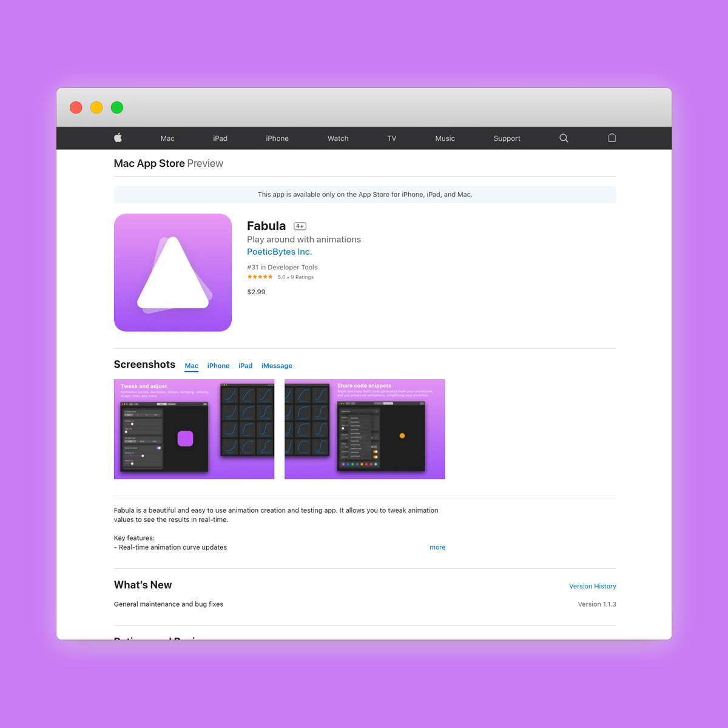Open the PoeticBytes Inc. developer link
Viewport: 728px width, 728px height.
click(x=280, y=252)
